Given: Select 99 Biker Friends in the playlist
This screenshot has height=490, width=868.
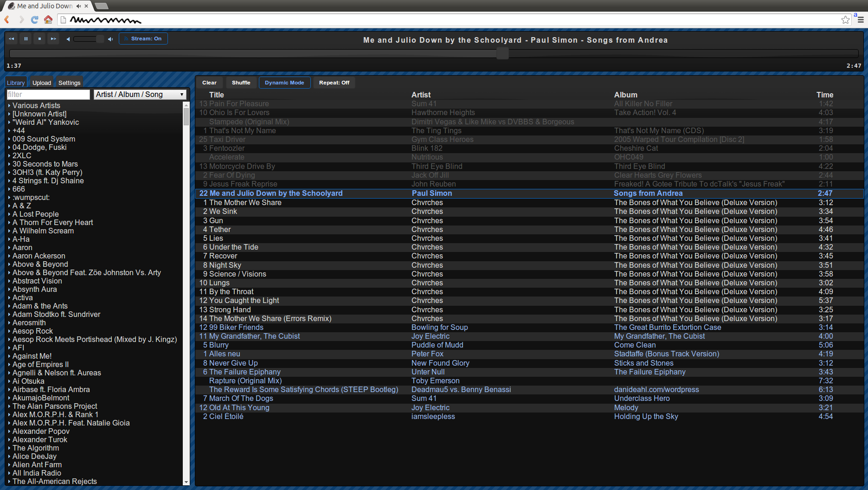Looking at the screenshot, I should click(529, 327).
